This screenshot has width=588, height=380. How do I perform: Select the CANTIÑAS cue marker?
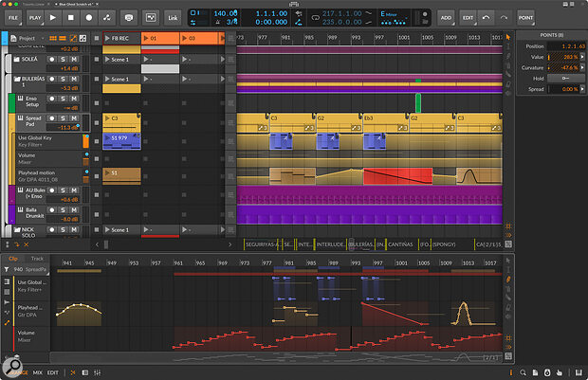point(400,244)
